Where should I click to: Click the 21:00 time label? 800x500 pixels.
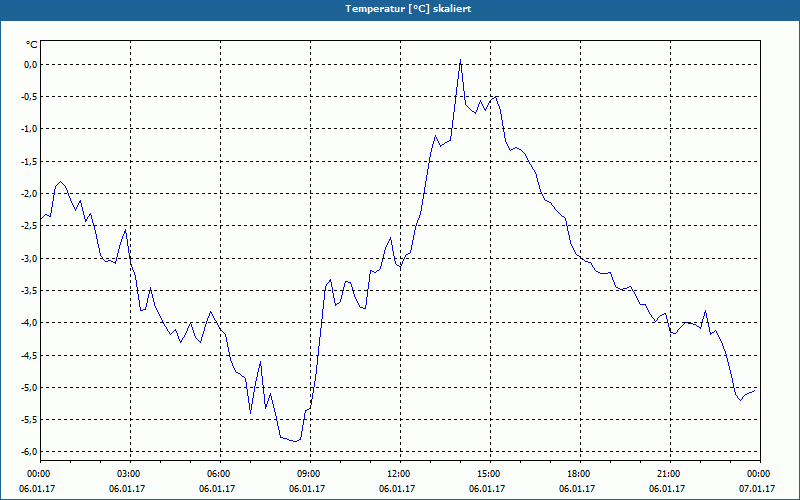pos(670,474)
